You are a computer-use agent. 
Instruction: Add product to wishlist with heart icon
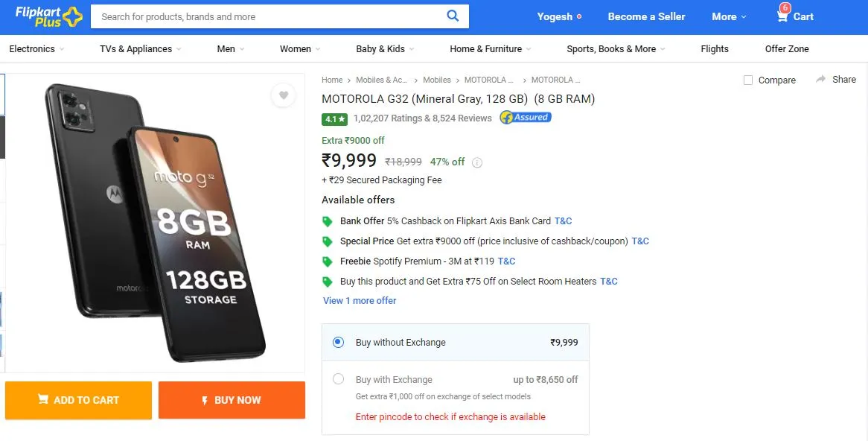284,95
